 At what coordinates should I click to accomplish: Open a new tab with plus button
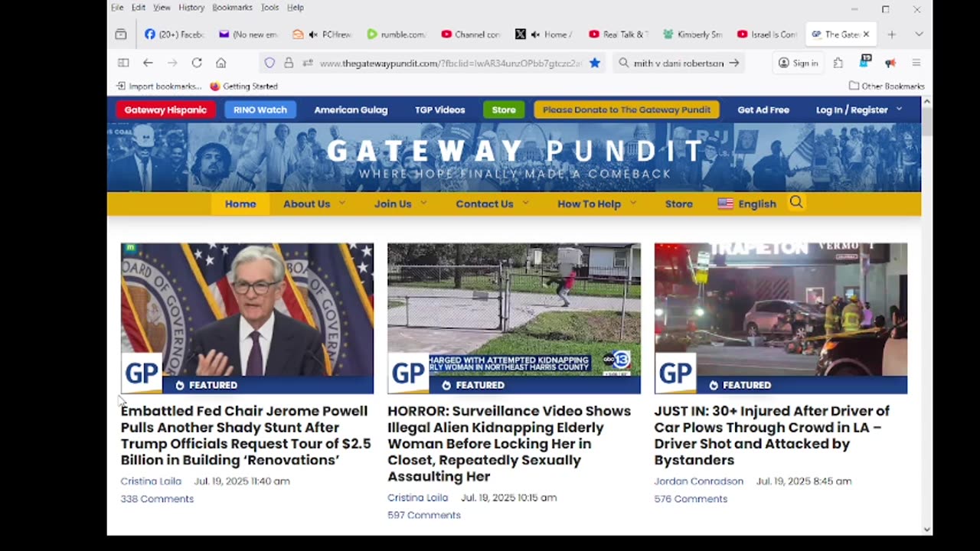(892, 34)
